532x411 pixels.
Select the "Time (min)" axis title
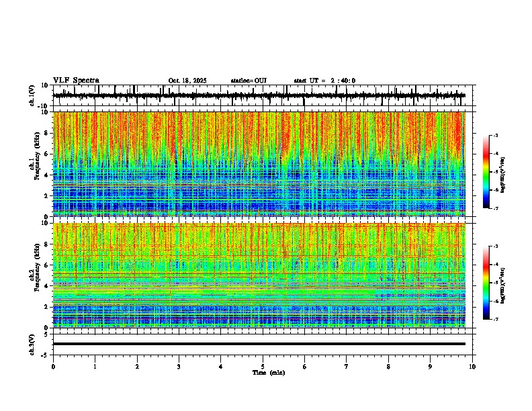269,373
